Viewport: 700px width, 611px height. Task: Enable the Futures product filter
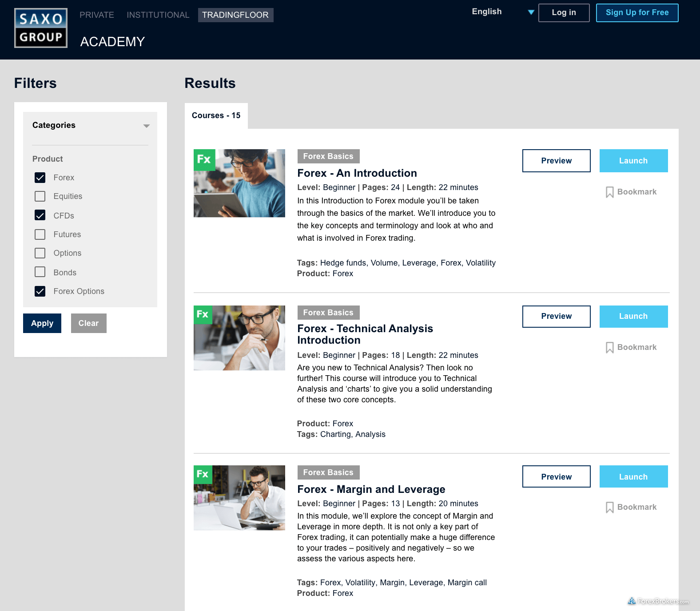(40, 234)
